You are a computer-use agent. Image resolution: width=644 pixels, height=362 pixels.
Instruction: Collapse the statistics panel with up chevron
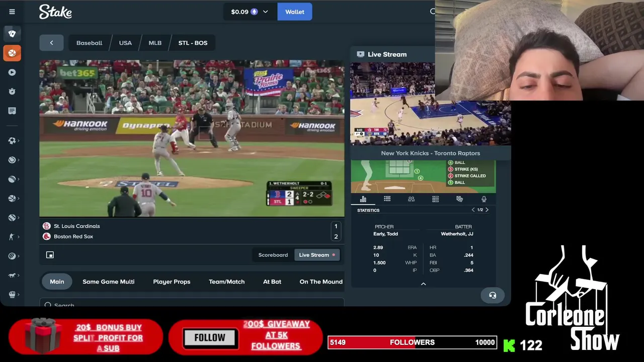423,284
